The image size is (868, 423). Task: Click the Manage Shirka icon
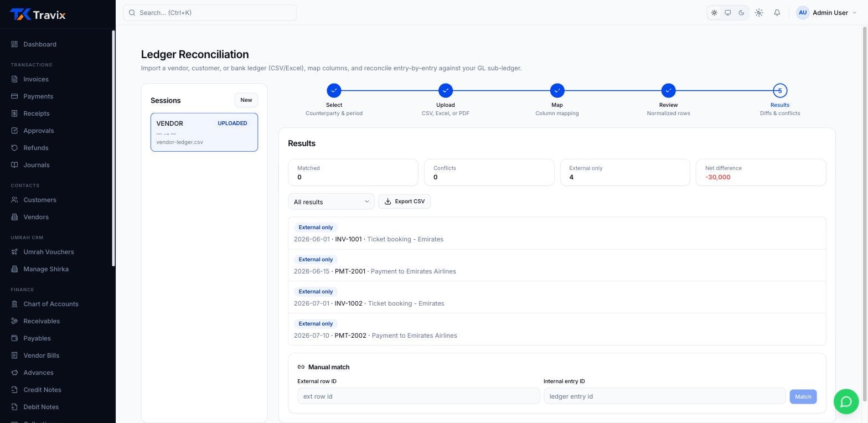pos(15,269)
